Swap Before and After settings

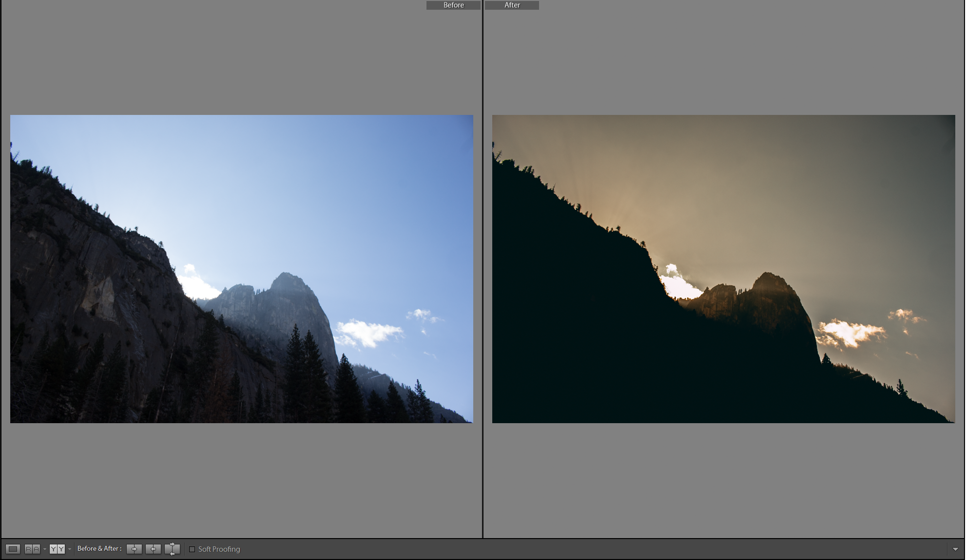(x=172, y=549)
